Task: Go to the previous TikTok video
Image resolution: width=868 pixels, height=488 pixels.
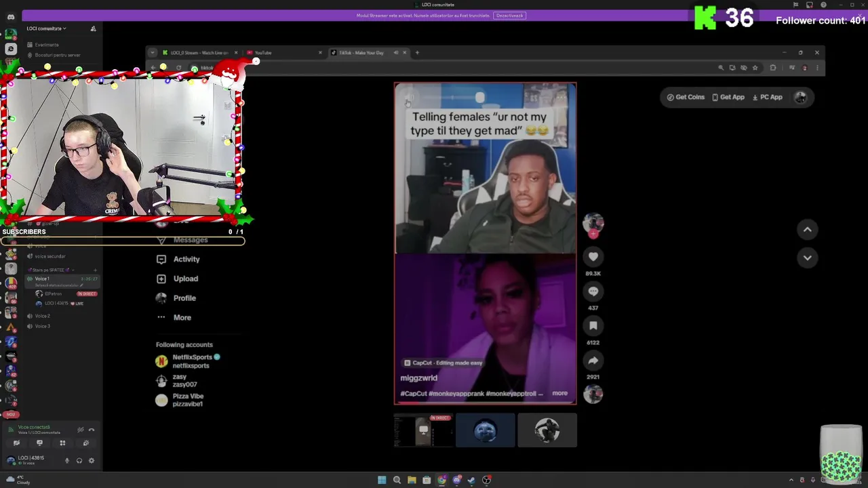Action: coord(808,230)
